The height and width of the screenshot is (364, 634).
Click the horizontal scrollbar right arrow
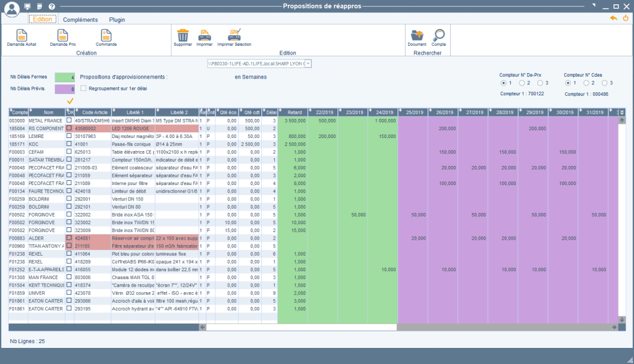click(x=614, y=327)
